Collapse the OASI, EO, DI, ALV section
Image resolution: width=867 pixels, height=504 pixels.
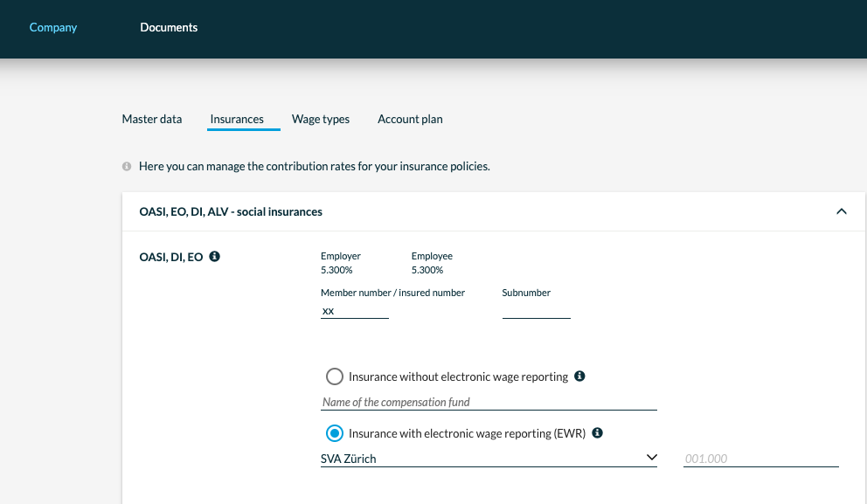tap(842, 211)
